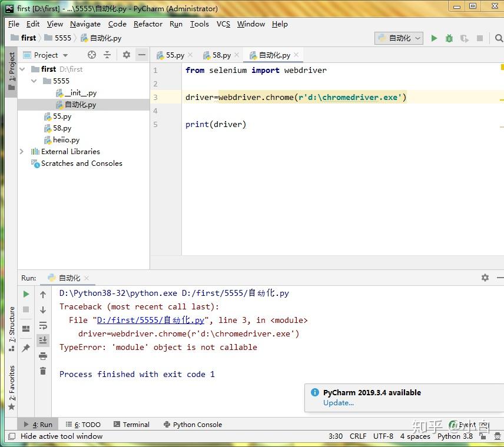Hide active tool window icon in status bar
The height and width of the screenshot is (447, 504).
pyautogui.click(x=12, y=436)
